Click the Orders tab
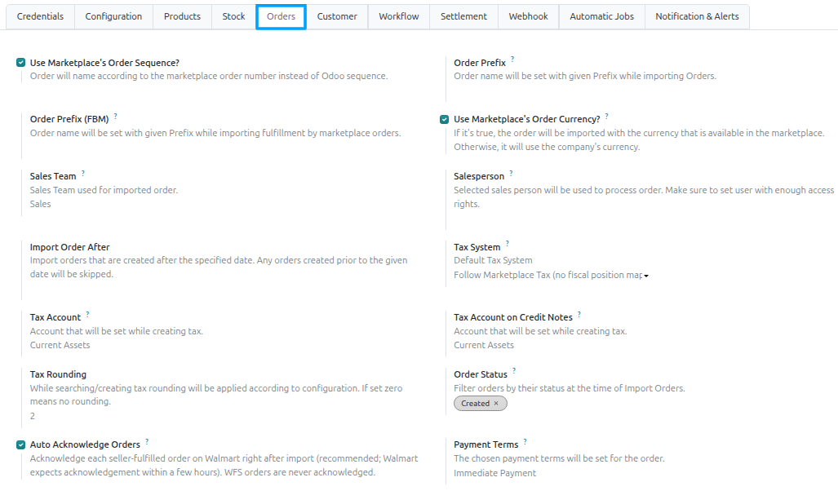 [282, 16]
